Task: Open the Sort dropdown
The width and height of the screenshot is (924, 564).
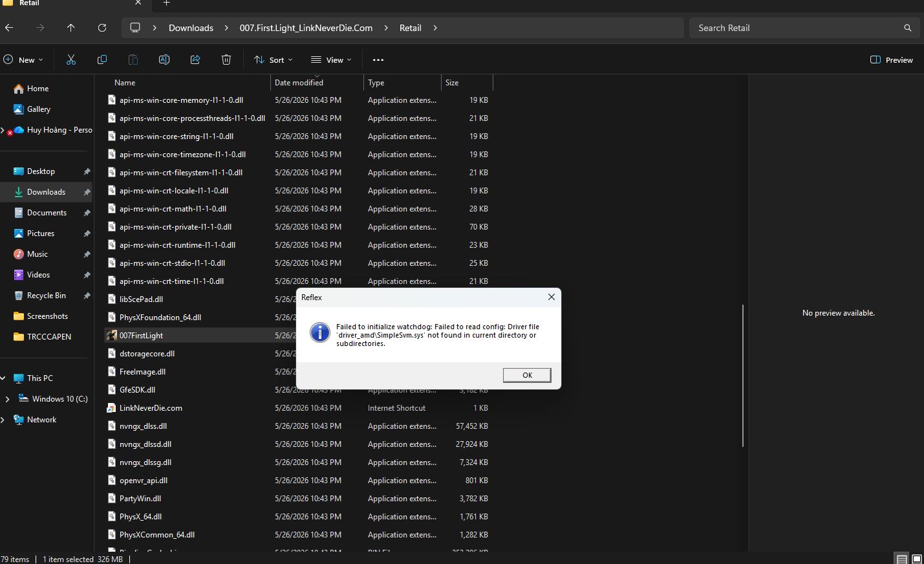Action: coord(274,60)
